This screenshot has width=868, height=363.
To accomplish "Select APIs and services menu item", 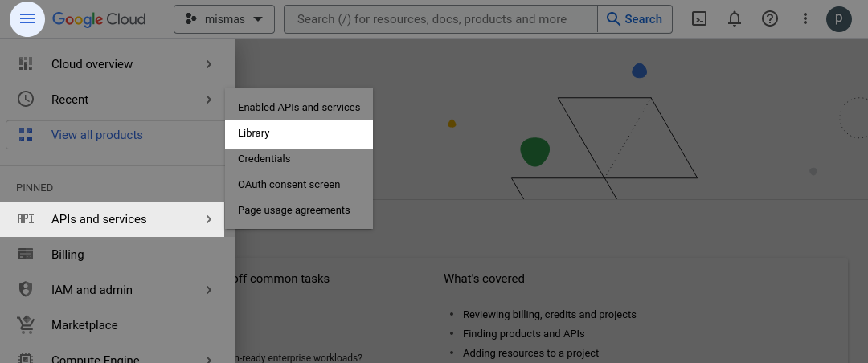I will [112, 219].
